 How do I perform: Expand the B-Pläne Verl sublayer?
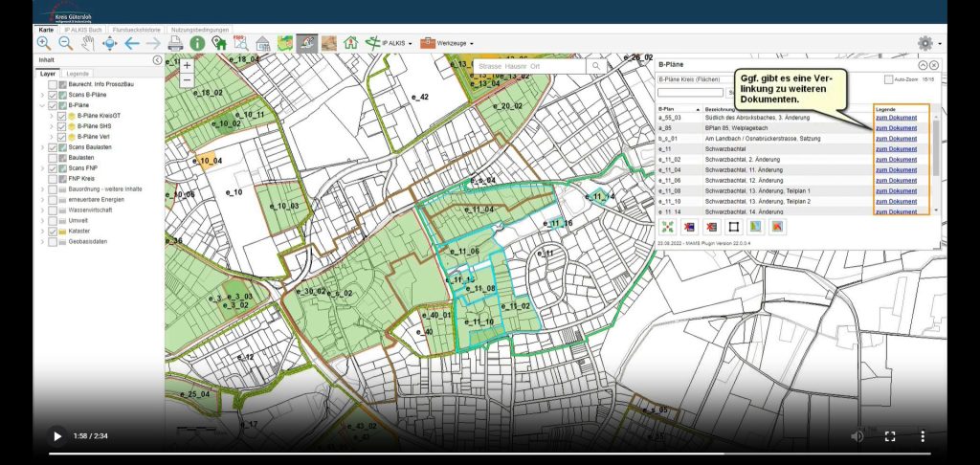52,137
